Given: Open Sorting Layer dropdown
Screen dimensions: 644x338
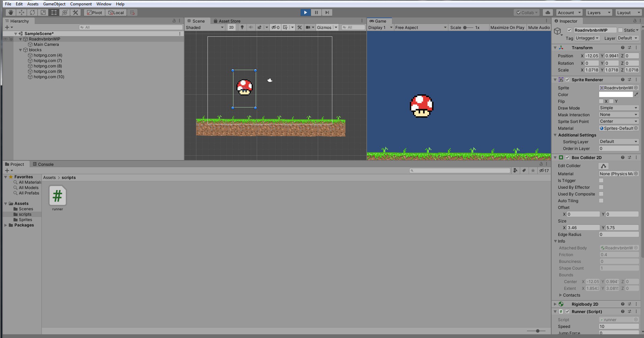Looking at the screenshot, I should (x=619, y=142).
